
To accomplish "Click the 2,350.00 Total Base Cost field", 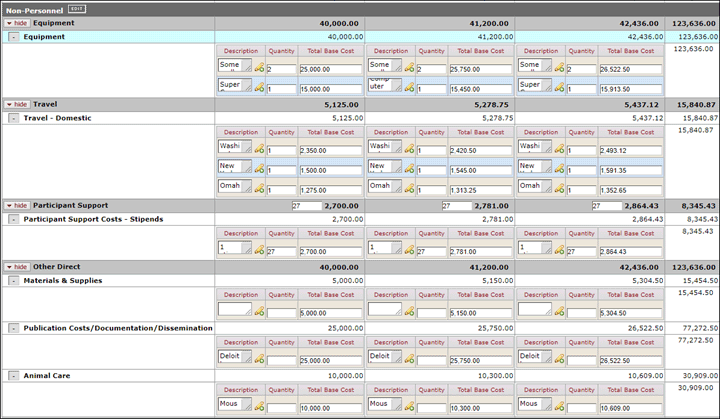I will 331,150.
